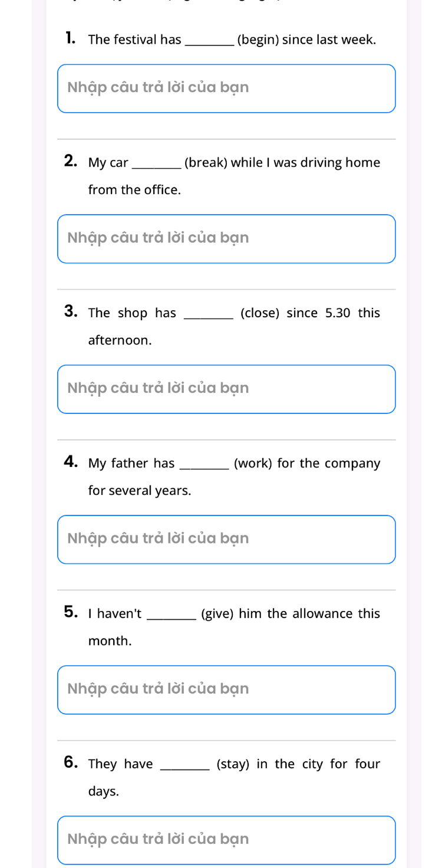442x868 pixels.
Task: Click the question number 3 label
Action: pyautogui.click(x=72, y=313)
